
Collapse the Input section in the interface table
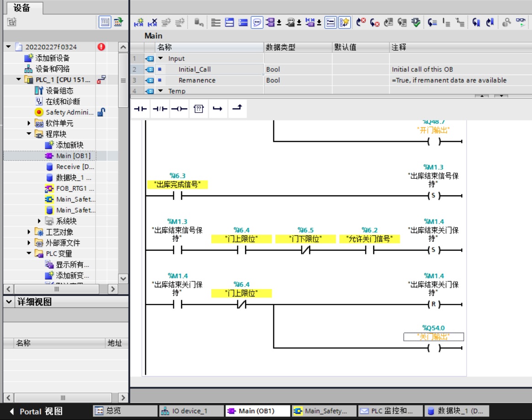(x=161, y=59)
